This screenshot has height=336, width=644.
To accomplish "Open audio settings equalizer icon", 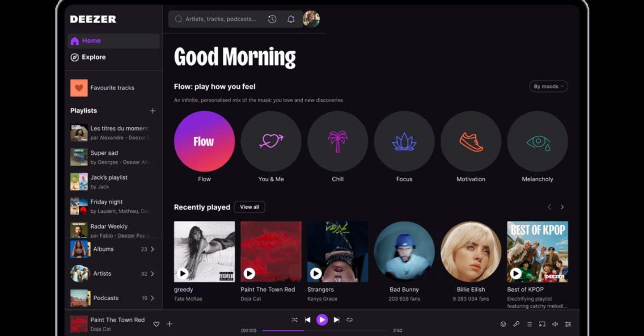I will (x=568, y=324).
